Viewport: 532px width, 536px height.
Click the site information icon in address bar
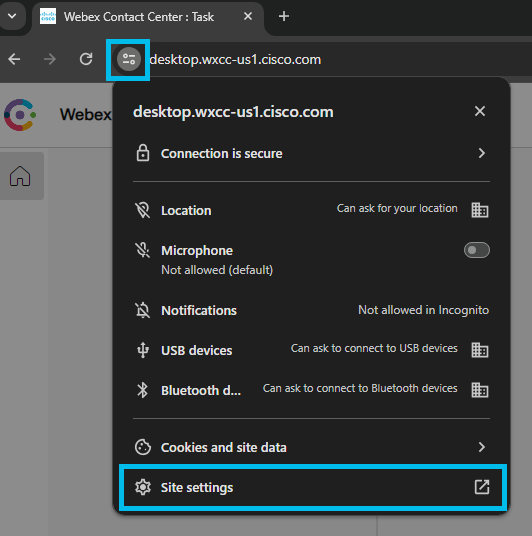click(x=129, y=59)
